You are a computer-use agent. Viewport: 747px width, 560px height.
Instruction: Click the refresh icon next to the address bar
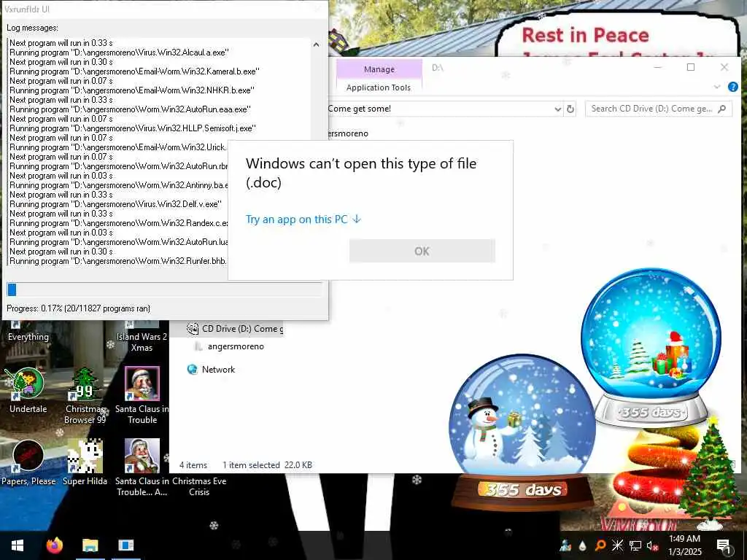coord(570,109)
